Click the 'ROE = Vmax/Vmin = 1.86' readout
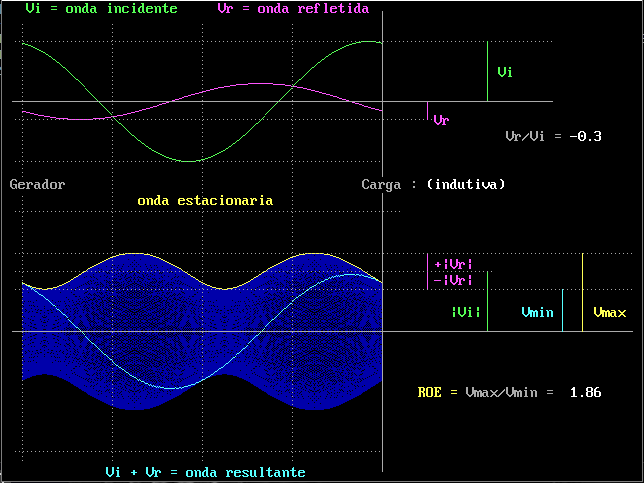Screen dimensions: 644x483 [x=509, y=393]
